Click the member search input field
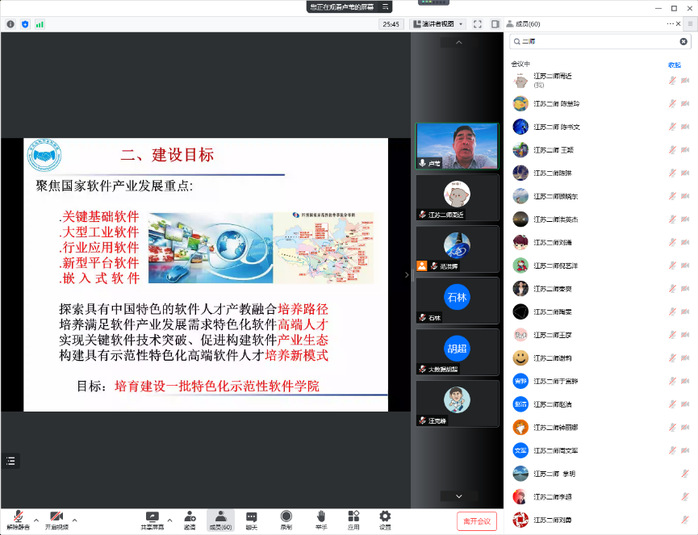The image size is (698, 535). point(600,42)
